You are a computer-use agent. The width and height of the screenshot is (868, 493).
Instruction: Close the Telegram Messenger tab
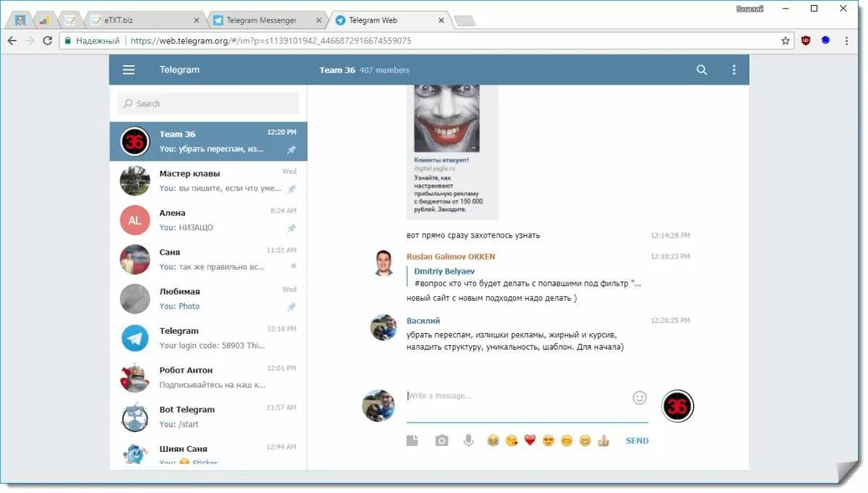click(318, 20)
